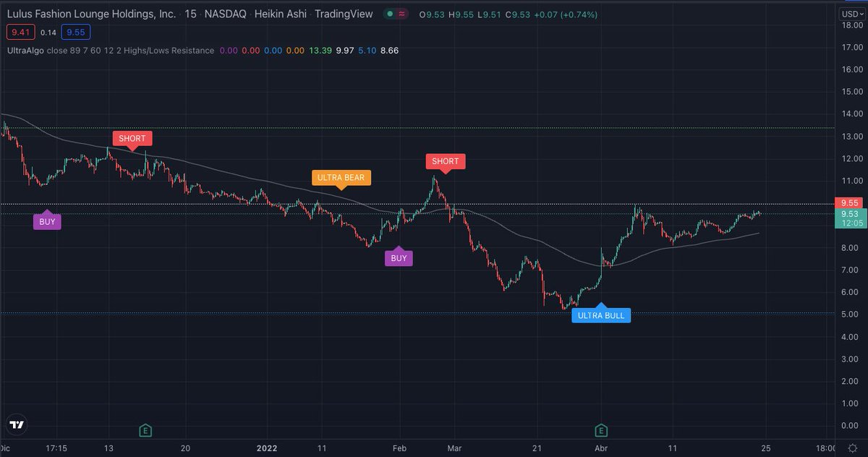Click the Mar time axis label
This screenshot has width=868, height=457.
(x=454, y=448)
